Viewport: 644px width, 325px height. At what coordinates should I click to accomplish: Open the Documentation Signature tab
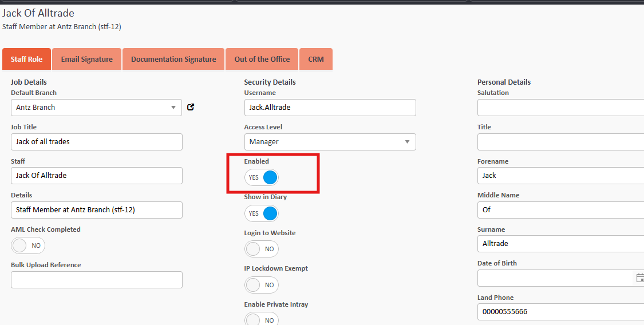[x=173, y=59]
